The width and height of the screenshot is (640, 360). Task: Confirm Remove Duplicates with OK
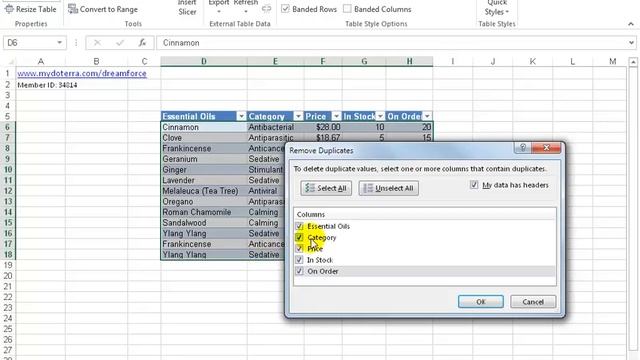point(480,302)
